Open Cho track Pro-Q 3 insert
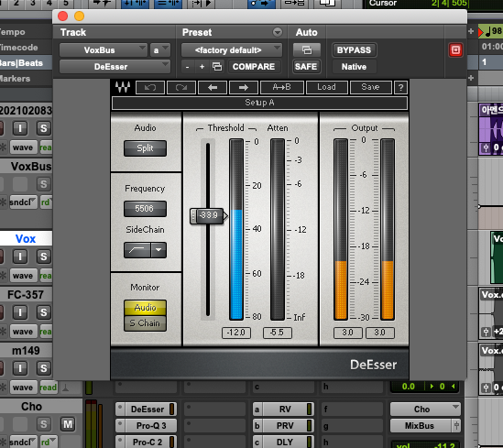This screenshot has height=448, width=503. click(151, 425)
